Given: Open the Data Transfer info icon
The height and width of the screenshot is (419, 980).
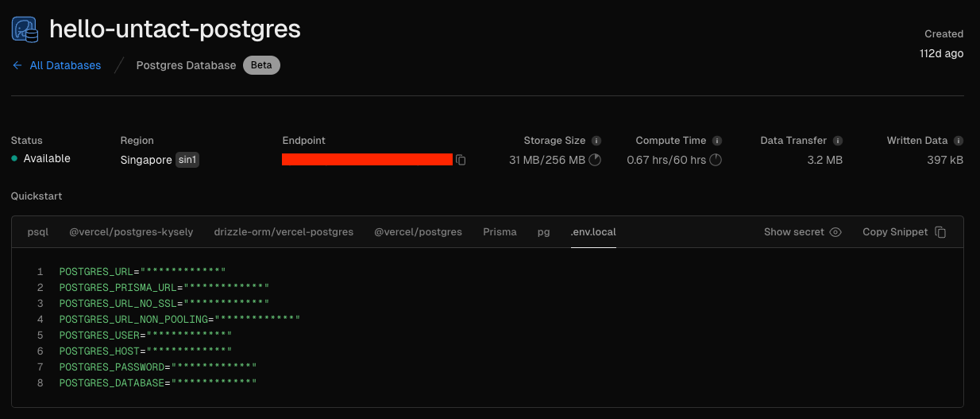Looking at the screenshot, I should tap(838, 141).
